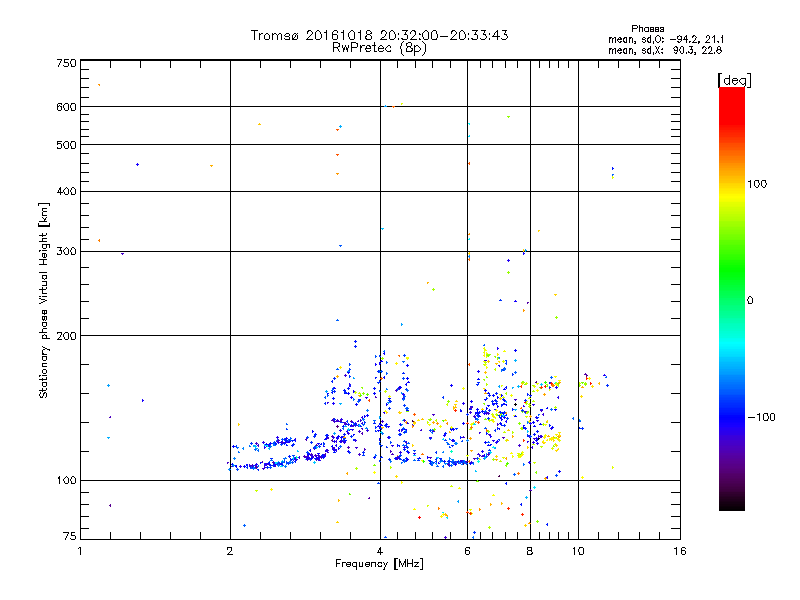Click the y-axis tick label '400'
This screenshot has width=800, height=600.
point(66,192)
